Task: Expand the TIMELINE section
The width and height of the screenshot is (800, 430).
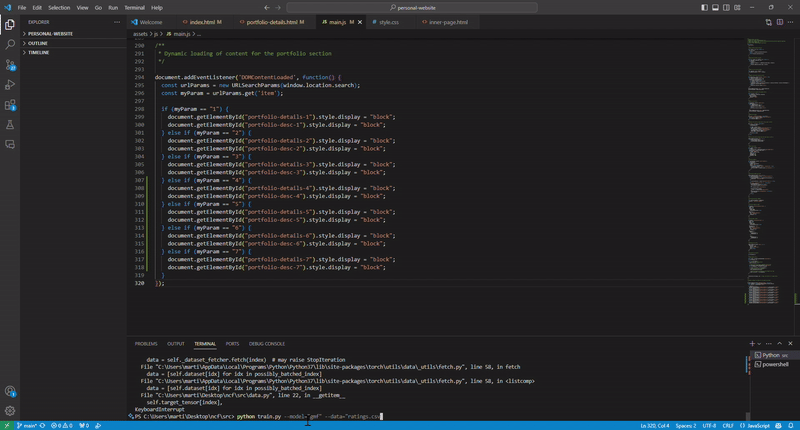Action: coord(39,52)
